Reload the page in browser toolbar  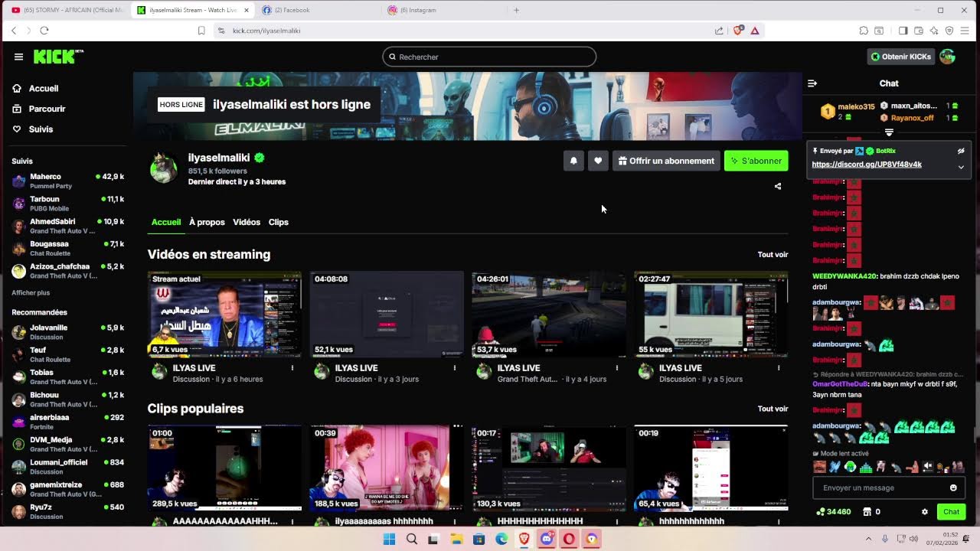pyautogui.click(x=44, y=31)
